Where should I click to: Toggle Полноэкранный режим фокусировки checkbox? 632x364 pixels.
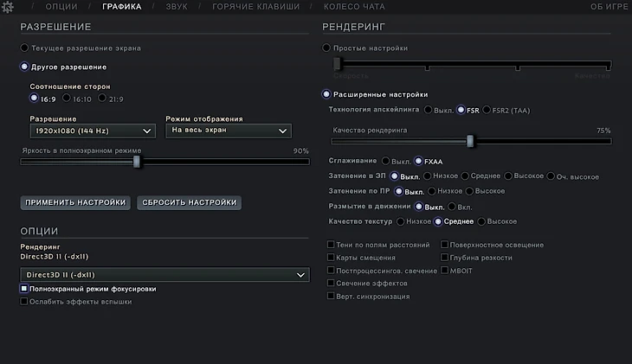[24, 289]
